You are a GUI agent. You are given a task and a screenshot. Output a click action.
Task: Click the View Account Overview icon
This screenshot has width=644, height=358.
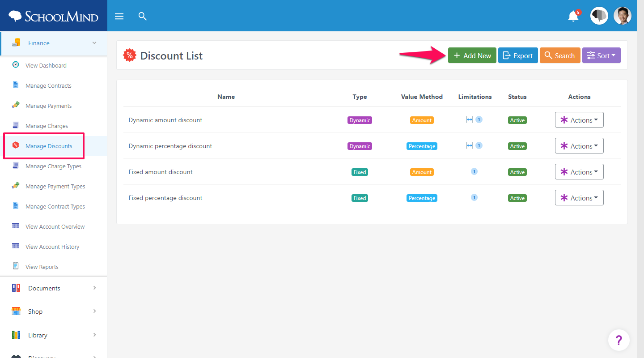[x=16, y=226]
